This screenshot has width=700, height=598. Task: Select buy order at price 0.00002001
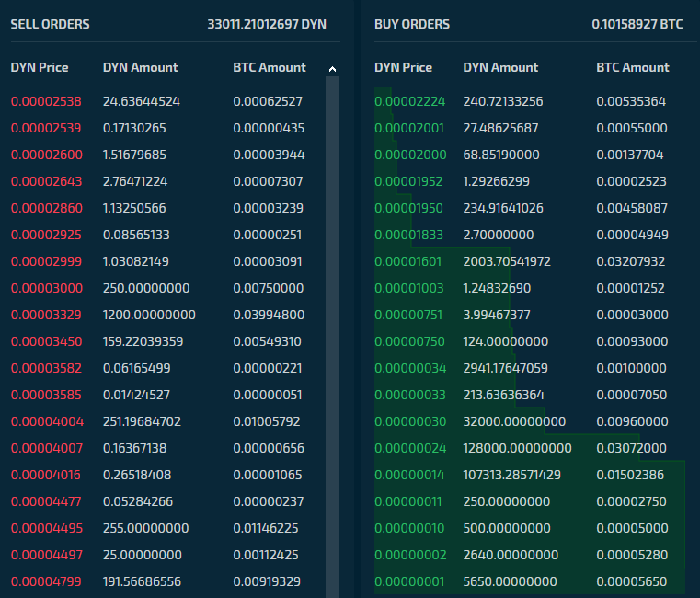pos(530,128)
